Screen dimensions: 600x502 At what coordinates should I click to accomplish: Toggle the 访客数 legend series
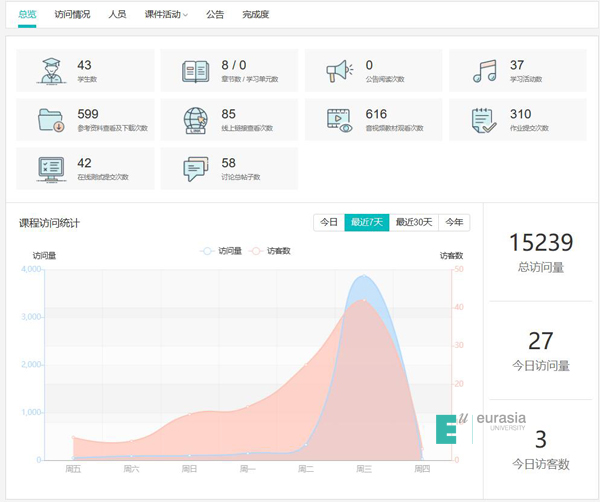(270, 251)
